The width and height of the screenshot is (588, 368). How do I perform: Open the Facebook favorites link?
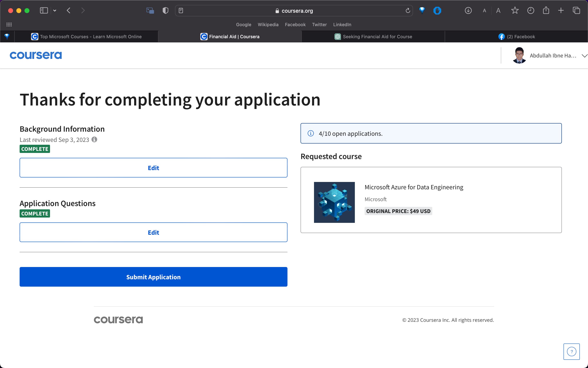tap(295, 25)
